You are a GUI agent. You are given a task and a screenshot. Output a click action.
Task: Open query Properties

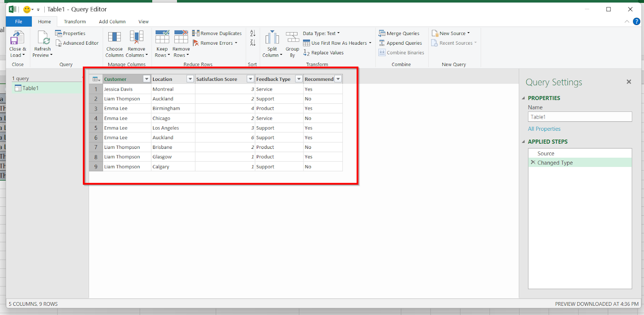70,33
